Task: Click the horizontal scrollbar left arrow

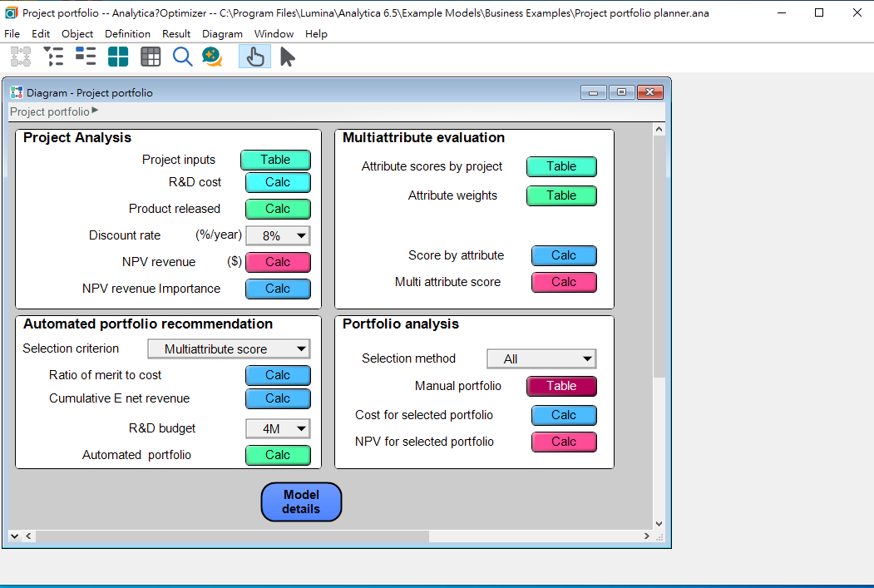Action: click(28, 536)
